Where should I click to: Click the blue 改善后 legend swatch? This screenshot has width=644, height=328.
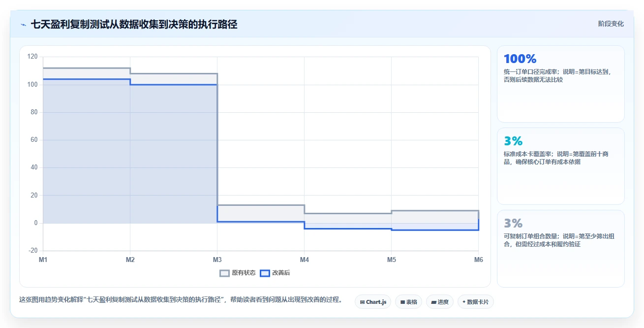(x=265, y=273)
